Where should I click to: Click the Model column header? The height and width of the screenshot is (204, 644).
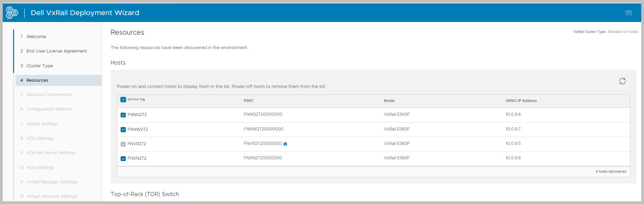pyautogui.click(x=389, y=101)
